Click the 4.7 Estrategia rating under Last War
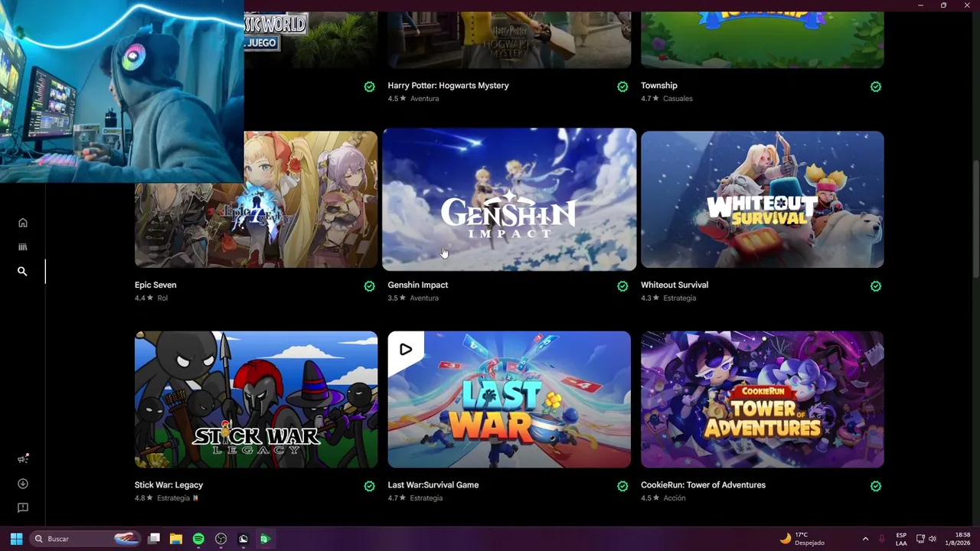This screenshot has width=980, height=551. click(415, 497)
